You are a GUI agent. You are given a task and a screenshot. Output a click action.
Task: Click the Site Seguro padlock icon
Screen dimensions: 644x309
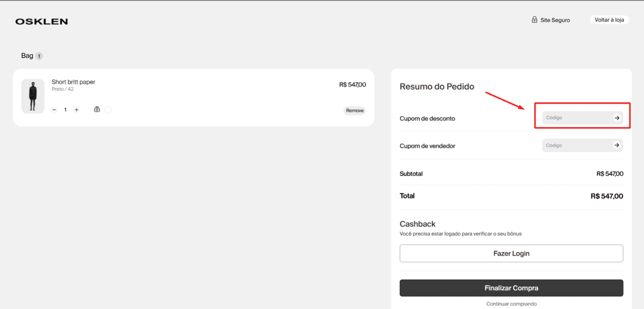click(x=534, y=20)
